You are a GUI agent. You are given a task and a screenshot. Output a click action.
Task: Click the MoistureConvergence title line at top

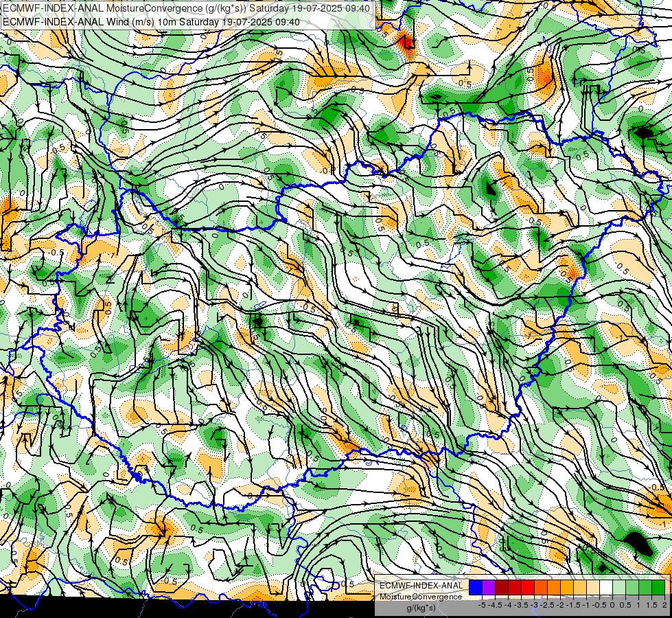187,8
